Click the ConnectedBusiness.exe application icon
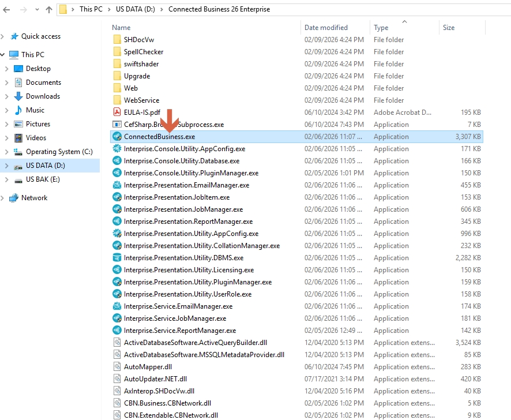511x420 pixels. (x=117, y=137)
